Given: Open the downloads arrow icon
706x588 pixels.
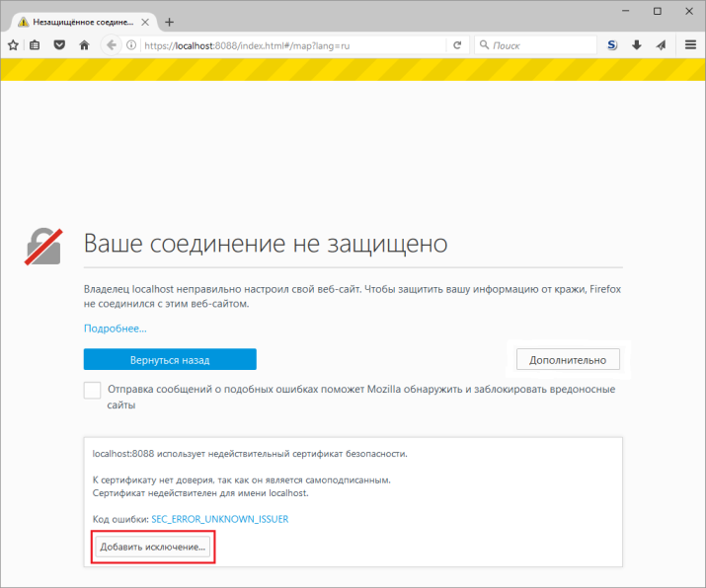Looking at the screenshot, I should tap(636, 45).
